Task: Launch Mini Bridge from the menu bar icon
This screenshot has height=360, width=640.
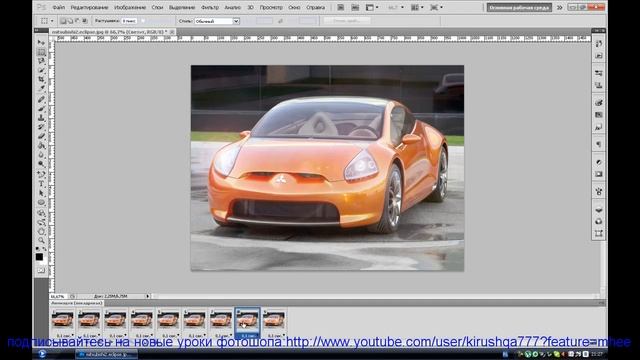Action: 356,7
